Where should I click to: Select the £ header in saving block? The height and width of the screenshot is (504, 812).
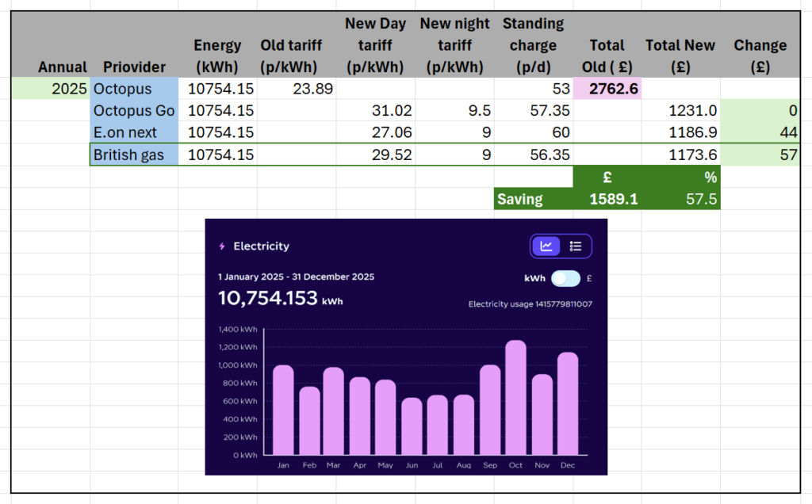pyautogui.click(x=607, y=177)
